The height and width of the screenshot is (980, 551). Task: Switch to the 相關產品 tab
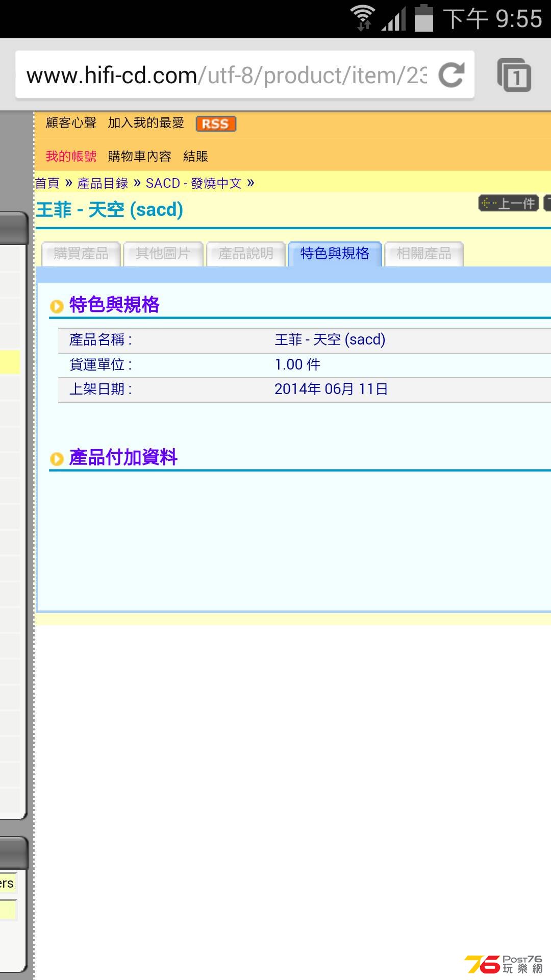coord(424,254)
